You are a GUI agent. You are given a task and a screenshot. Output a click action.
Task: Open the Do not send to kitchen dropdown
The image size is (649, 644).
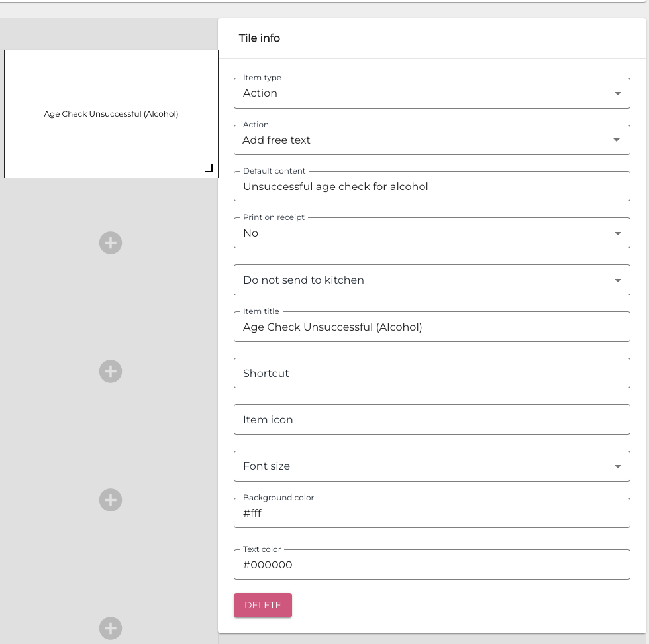point(431,280)
